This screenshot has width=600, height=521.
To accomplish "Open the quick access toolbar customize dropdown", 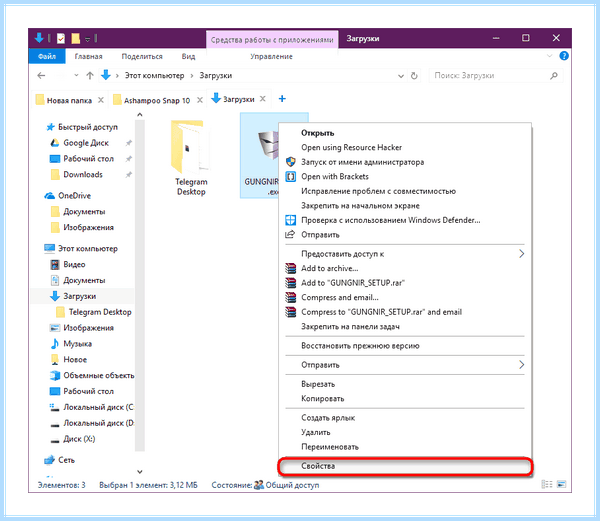I will [x=88, y=39].
